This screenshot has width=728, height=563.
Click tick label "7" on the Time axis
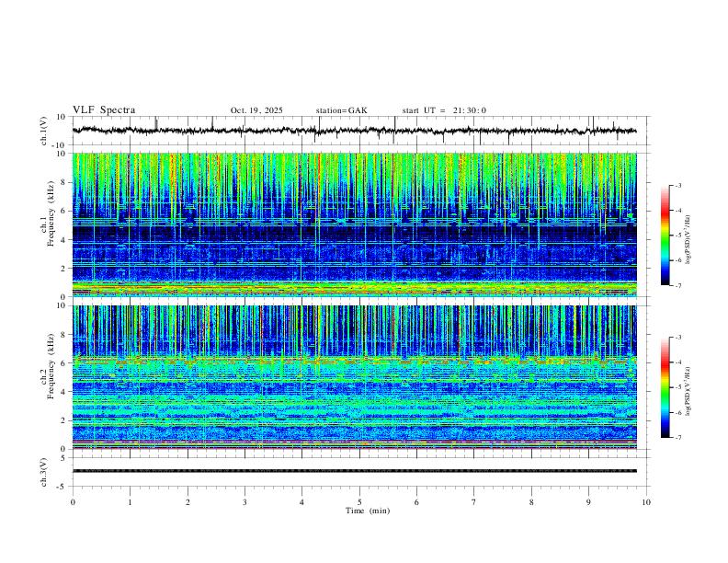click(474, 502)
